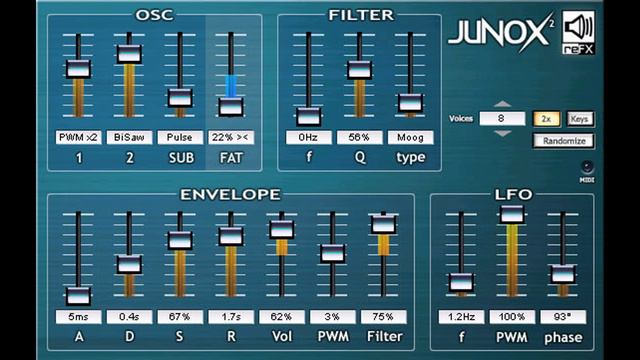
Task: Click the FAT slider handle
Action: click(x=231, y=107)
